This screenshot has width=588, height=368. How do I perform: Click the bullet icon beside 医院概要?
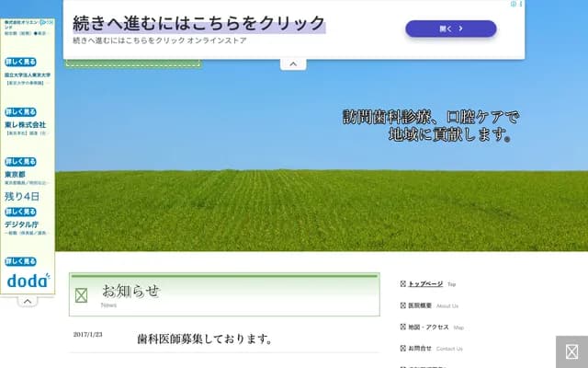point(403,305)
